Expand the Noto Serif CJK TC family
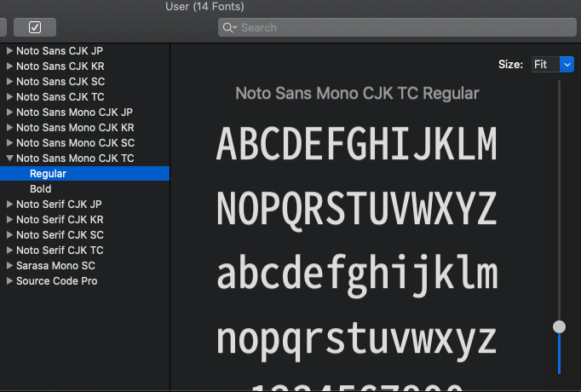Image resolution: width=581 pixels, height=392 pixels. tap(10, 250)
